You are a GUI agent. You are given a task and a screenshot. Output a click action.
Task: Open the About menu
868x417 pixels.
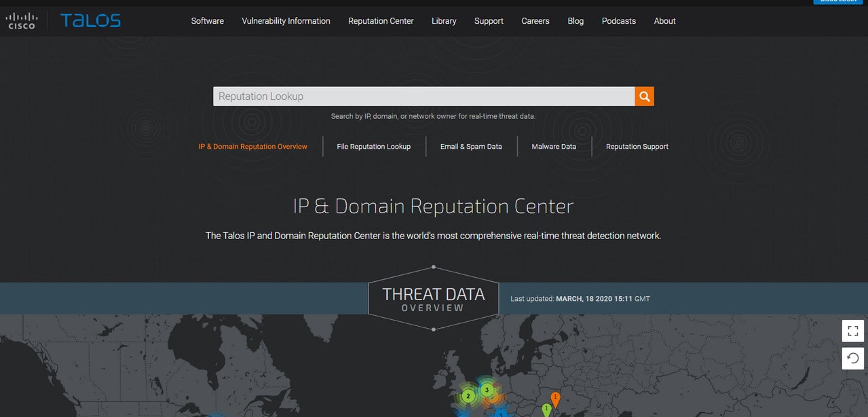[x=664, y=21]
